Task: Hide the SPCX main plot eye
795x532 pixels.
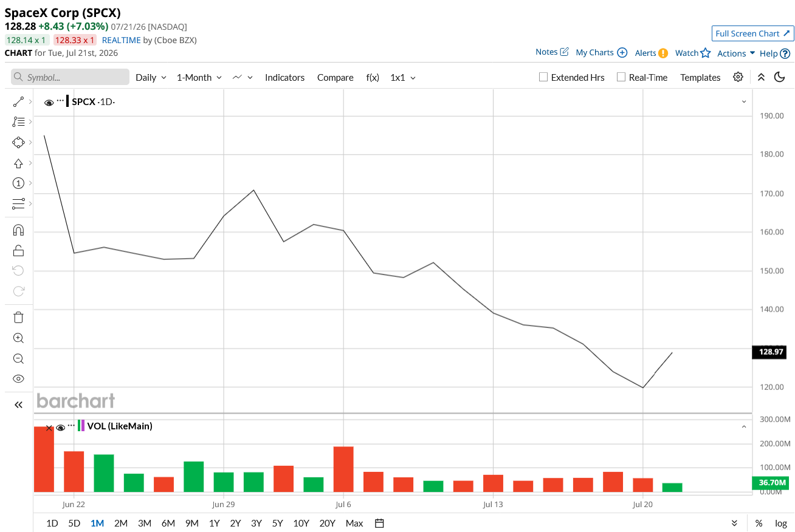Action: pos(49,102)
